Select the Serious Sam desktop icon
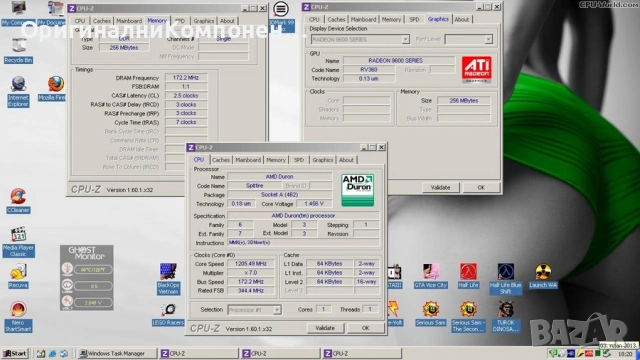The image size is (640, 360). pos(431,313)
